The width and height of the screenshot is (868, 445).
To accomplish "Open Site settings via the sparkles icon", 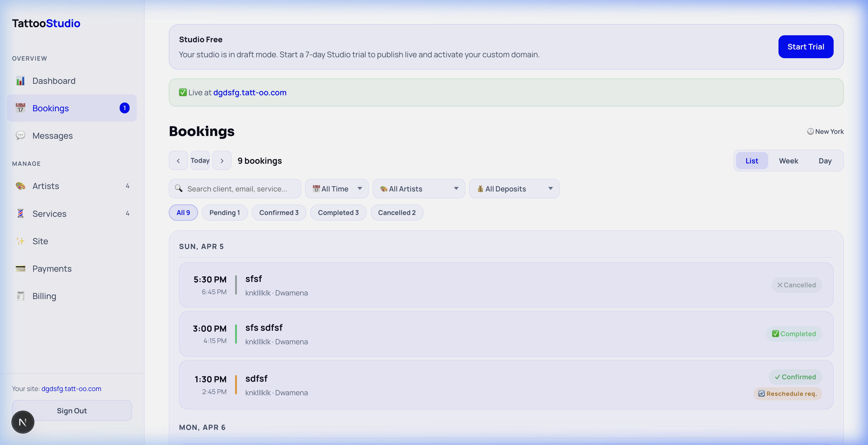I will tap(20, 241).
